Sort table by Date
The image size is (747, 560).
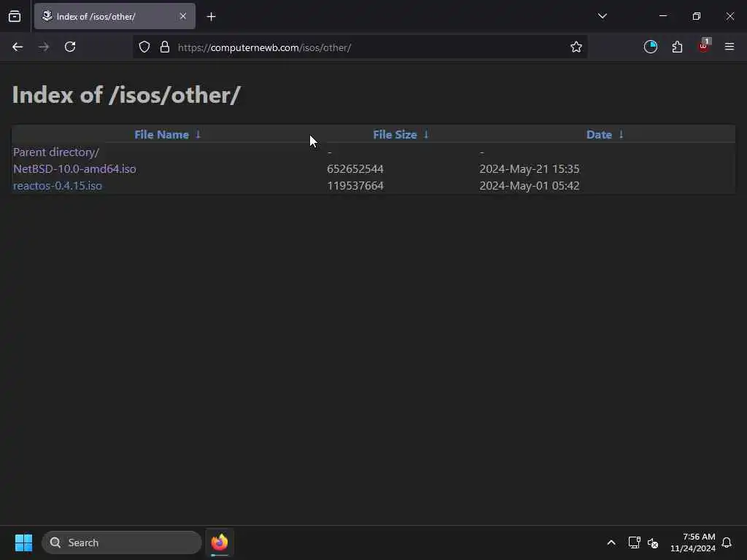click(599, 135)
